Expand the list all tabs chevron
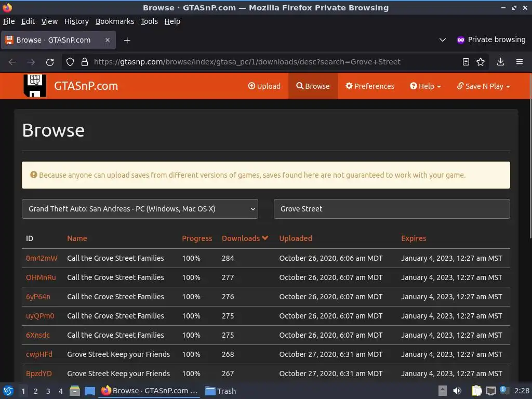This screenshot has width=532, height=399. [443, 39]
